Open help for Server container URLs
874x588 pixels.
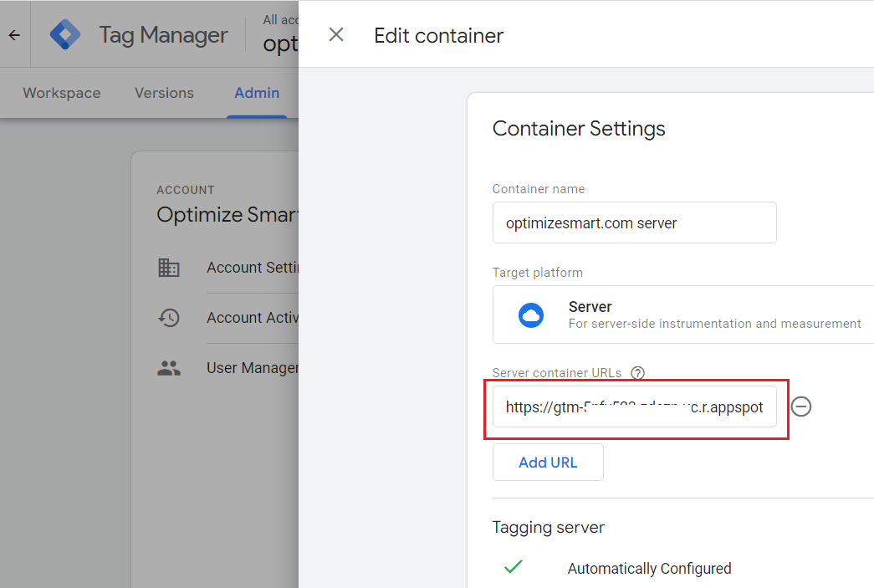[637, 373]
